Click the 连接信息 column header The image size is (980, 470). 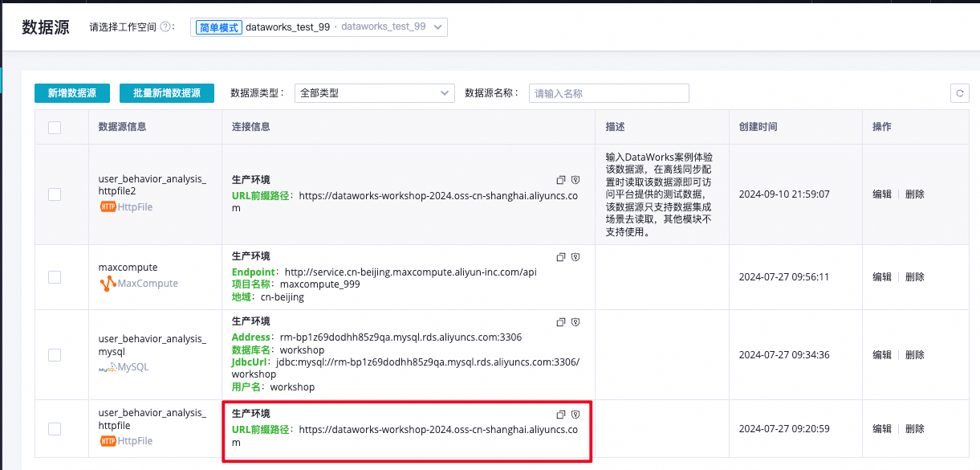251,127
